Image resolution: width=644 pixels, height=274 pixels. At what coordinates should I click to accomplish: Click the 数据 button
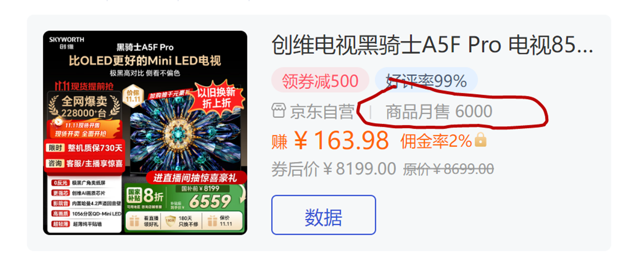(x=323, y=215)
